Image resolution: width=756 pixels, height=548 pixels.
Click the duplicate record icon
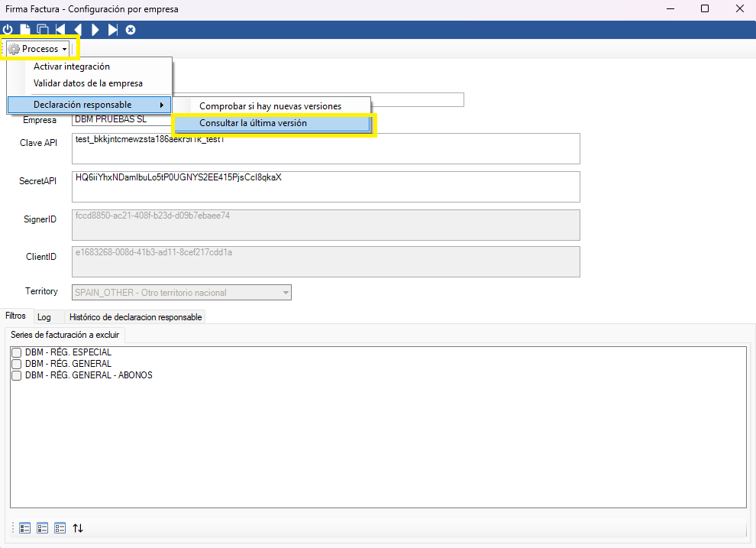coord(43,30)
